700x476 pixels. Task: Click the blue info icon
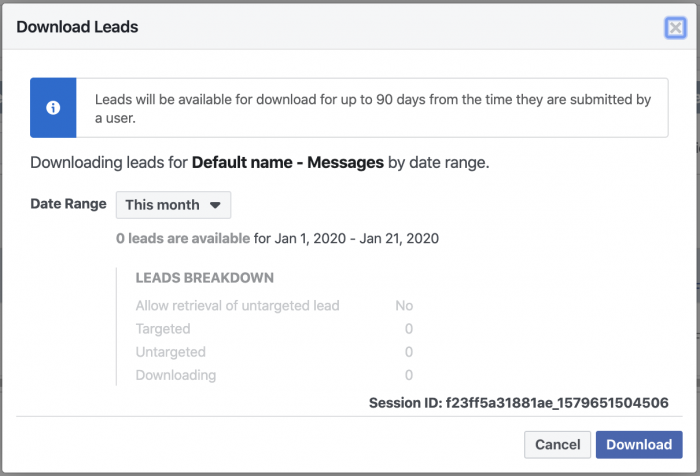tap(53, 108)
